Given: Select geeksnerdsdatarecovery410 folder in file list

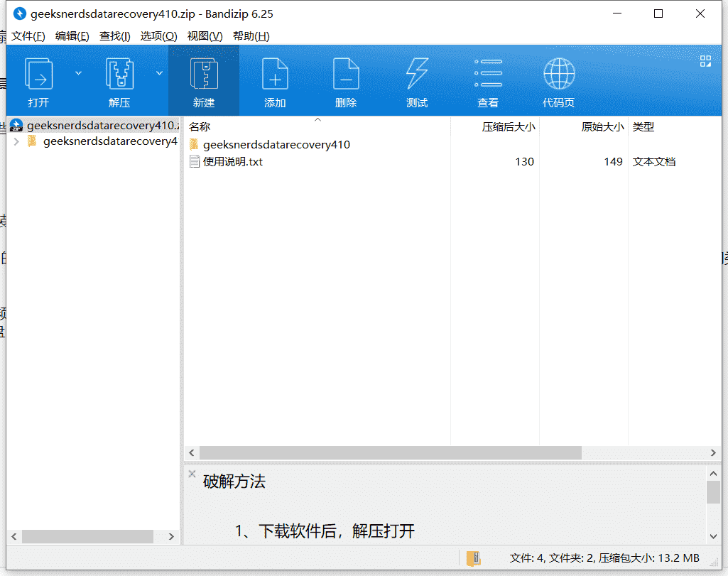Looking at the screenshot, I should [x=276, y=144].
